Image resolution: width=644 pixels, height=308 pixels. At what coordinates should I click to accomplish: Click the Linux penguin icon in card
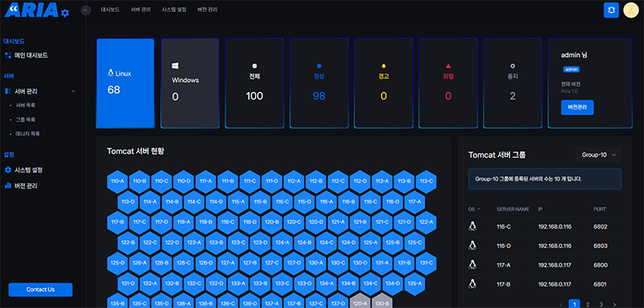[x=110, y=73]
